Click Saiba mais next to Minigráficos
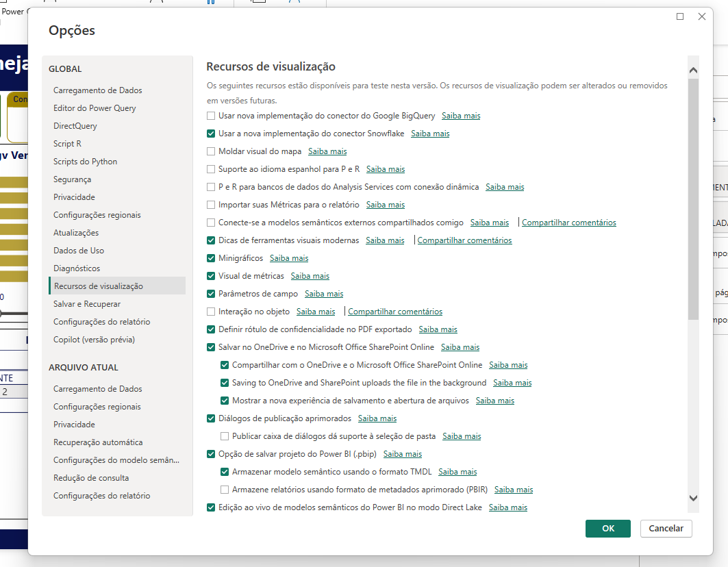 coord(289,258)
